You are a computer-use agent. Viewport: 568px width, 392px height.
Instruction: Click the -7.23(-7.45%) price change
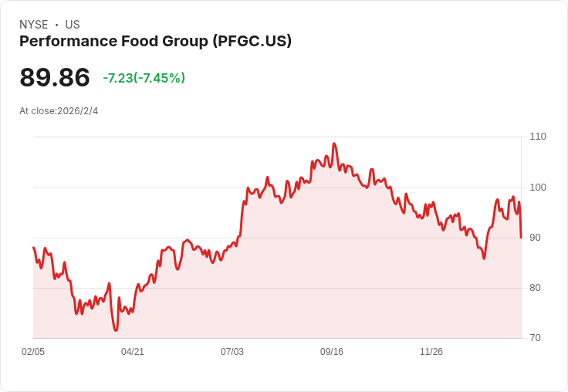[144, 78]
